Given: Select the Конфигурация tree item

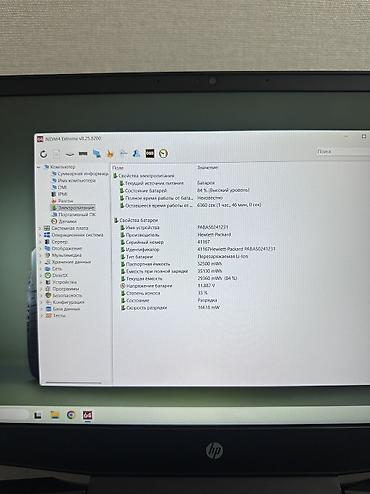Looking at the screenshot, I should click(x=65, y=302).
